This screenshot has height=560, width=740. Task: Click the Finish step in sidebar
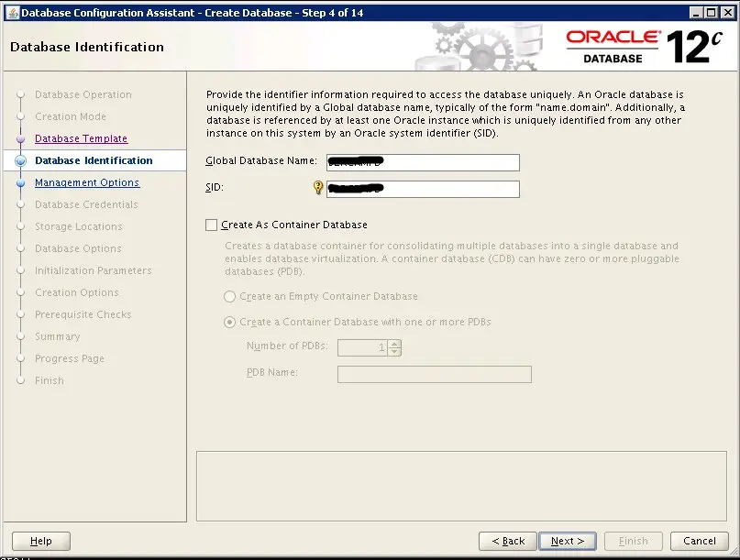click(x=50, y=380)
